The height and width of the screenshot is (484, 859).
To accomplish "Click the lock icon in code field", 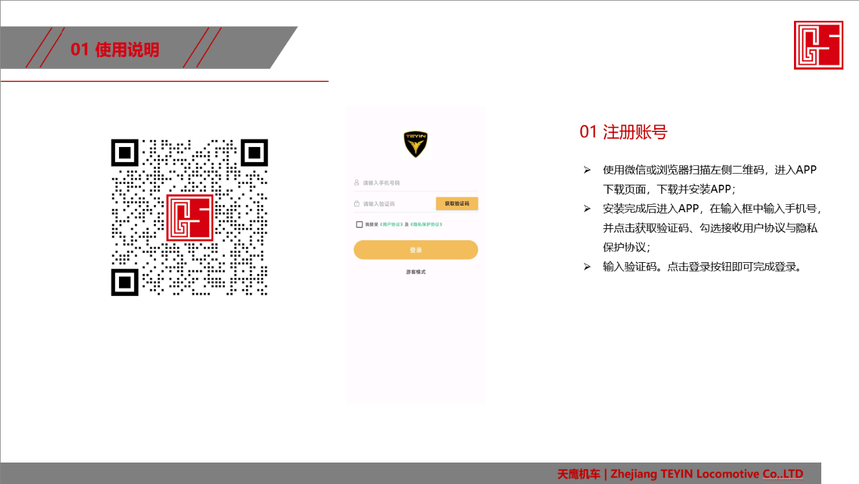I will pyautogui.click(x=357, y=203).
